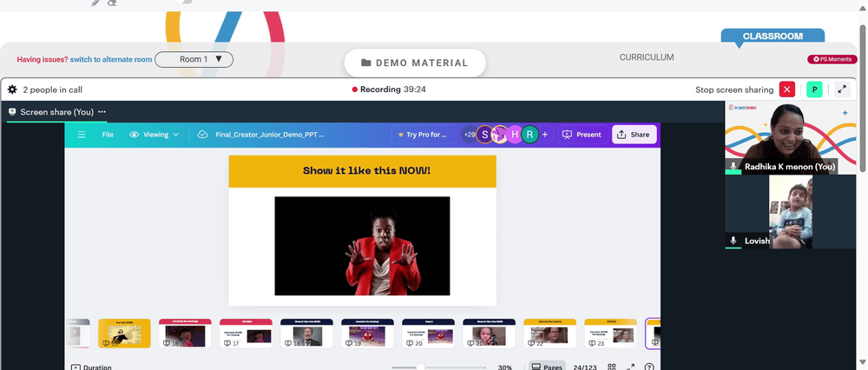Expand the call to fullscreen
868x370 pixels.
pyautogui.click(x=842, y=89)
